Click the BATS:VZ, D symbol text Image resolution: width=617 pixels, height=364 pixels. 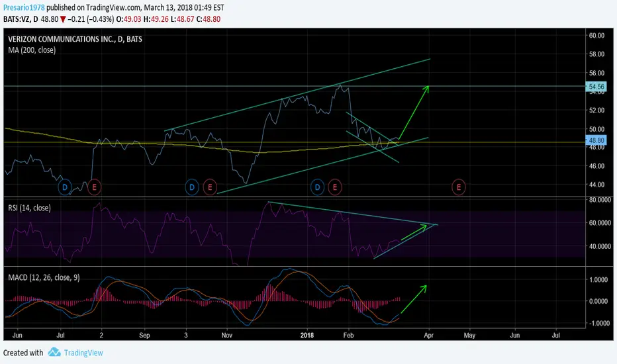tap(21, 19)
